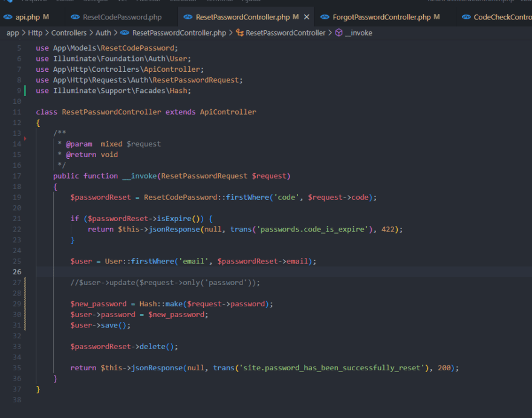Click 'isExpire' in the if condition
The height and width of the screenshot is (418, 532).
(x=174, y=219)
